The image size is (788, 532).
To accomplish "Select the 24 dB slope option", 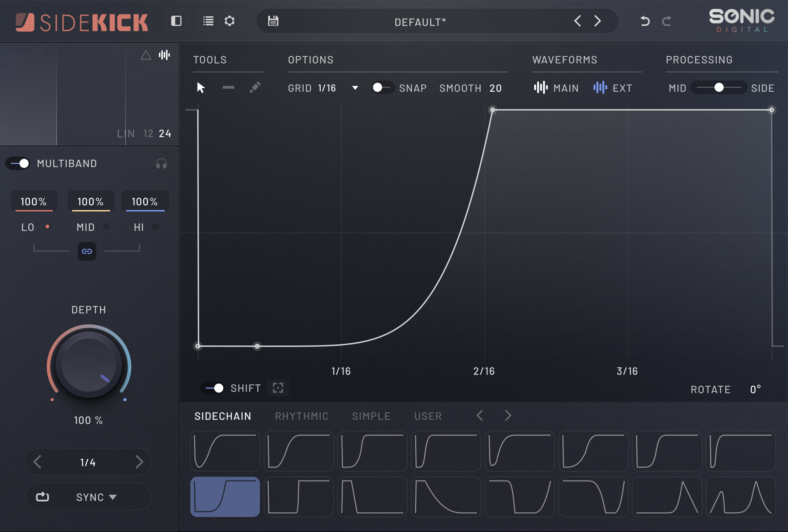I will pyautogui.click(x=165, y=133).
